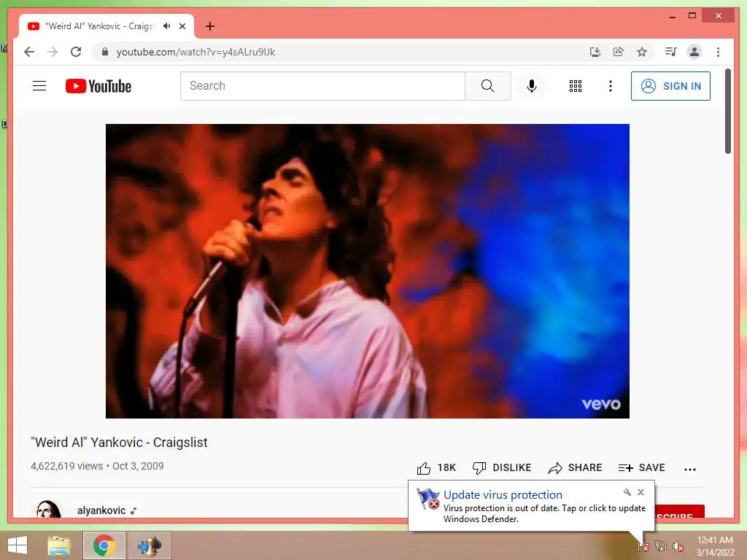Viewport: 747px width, 560px height.
Task: Open YouTube hamburger guide menu
Action: click(39, 86)
